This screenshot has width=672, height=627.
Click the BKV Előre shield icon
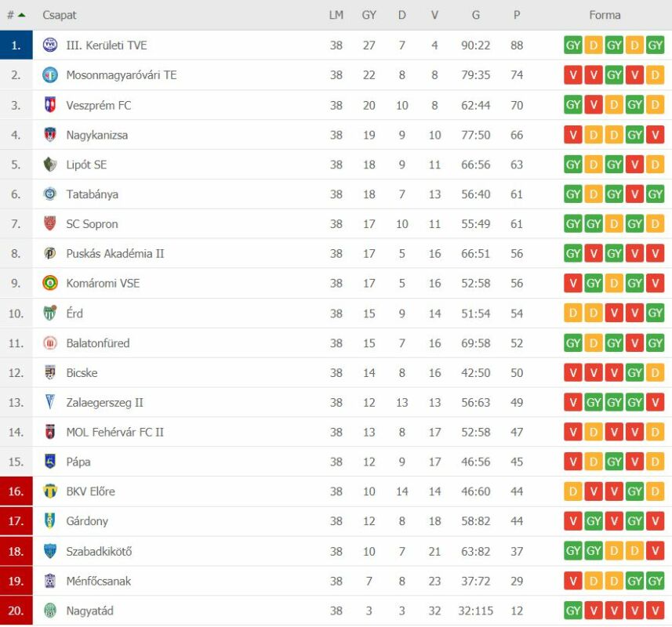click(50, 491)
